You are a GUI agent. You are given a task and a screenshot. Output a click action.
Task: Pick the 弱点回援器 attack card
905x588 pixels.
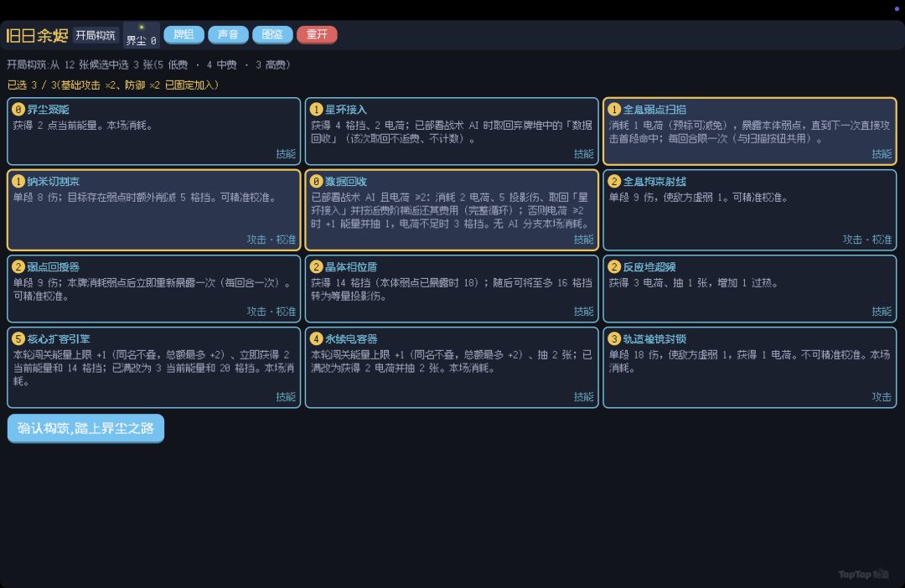pos(154,288)
